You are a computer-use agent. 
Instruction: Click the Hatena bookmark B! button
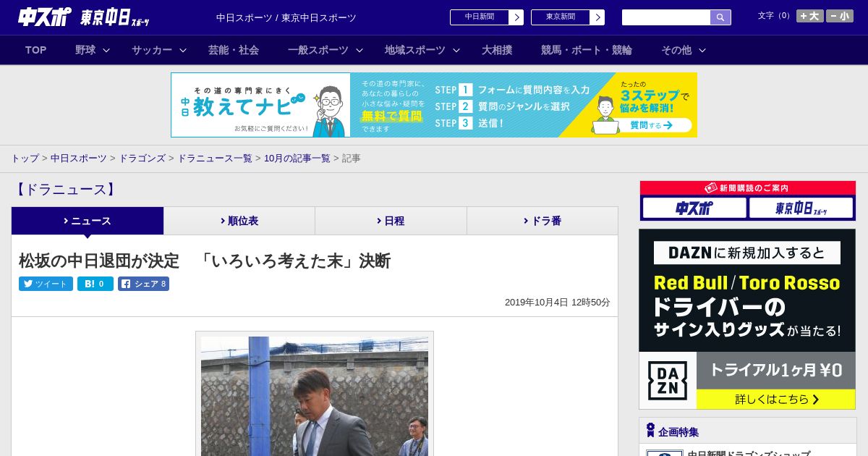pos(95,284)
